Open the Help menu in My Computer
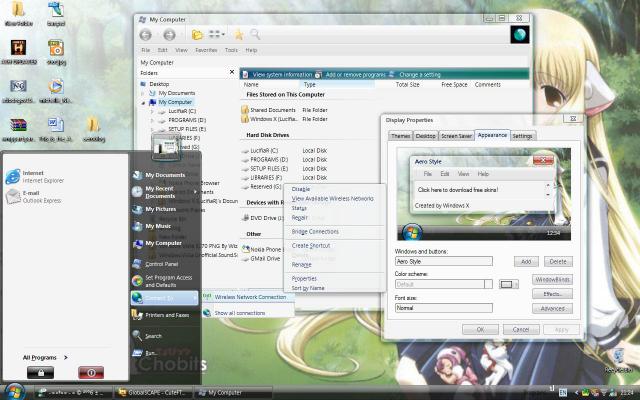Image resolution: width=640 pixels, height=400 pixels. [x=251, y=50]
